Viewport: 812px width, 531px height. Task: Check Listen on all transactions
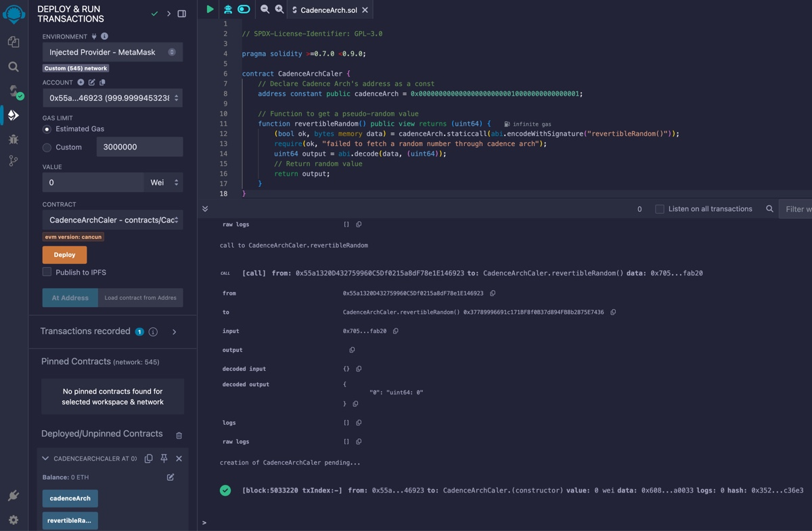(659, 209)
